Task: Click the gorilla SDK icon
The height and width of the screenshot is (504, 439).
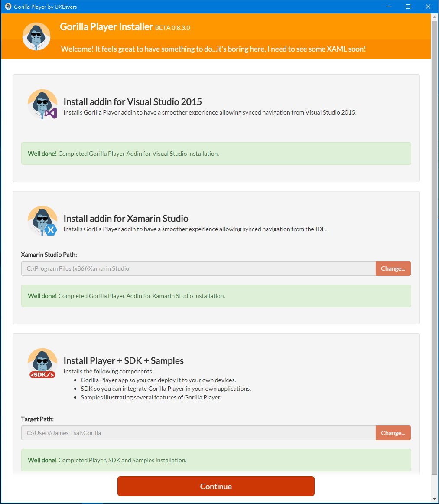Action: pos(42,363)
